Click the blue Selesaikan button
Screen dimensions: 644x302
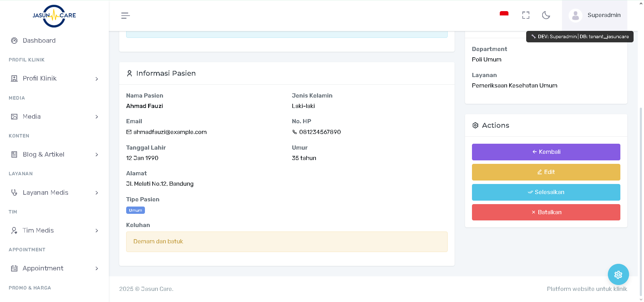click(x=546, y=192)
